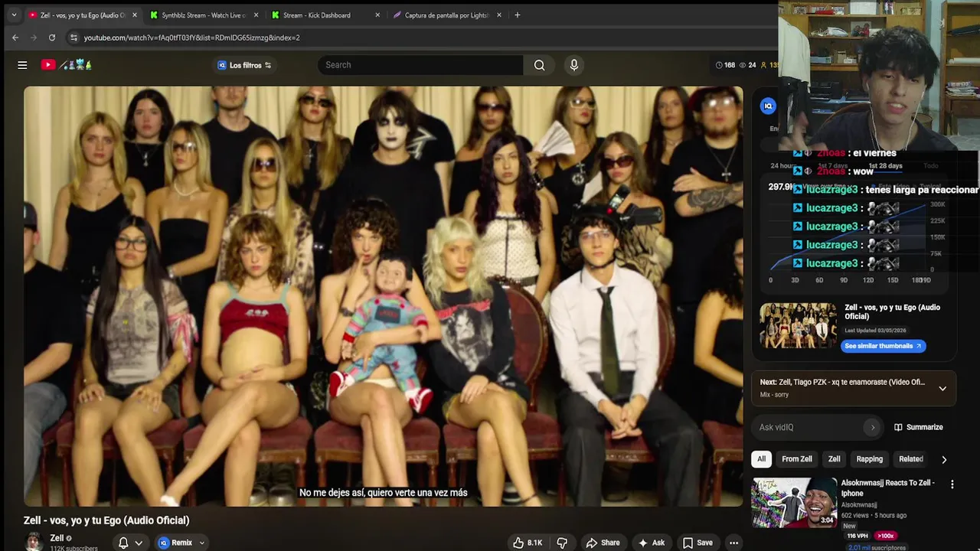Like the video with thumbs up

tap(528, 543)
